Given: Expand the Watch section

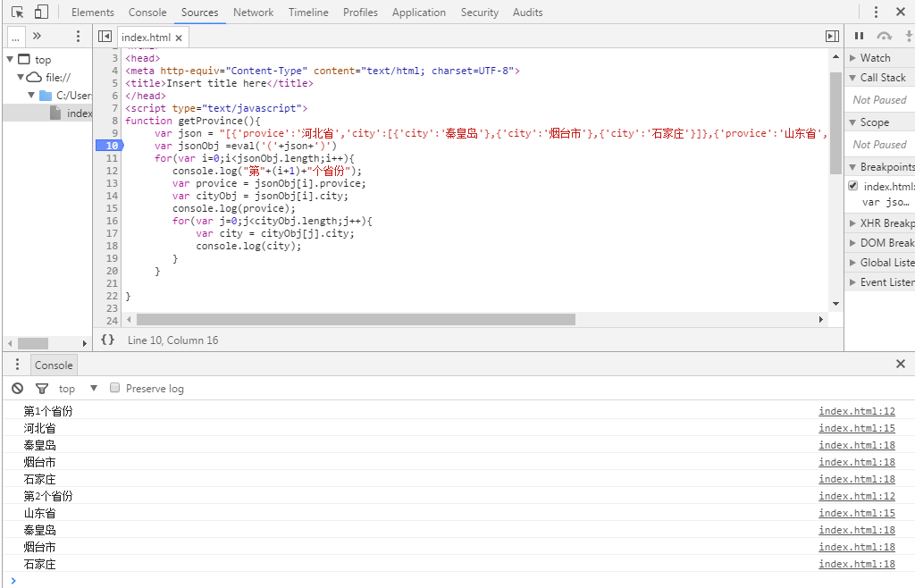Looking at the screenshot, I should pyautogui.click(x=853, y=58).
